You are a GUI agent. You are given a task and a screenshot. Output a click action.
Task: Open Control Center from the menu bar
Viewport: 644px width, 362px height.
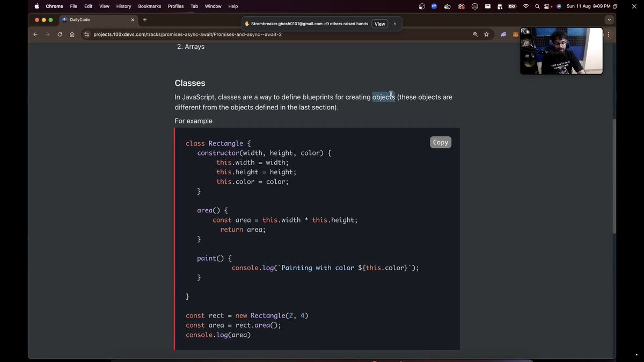(547, 6)
